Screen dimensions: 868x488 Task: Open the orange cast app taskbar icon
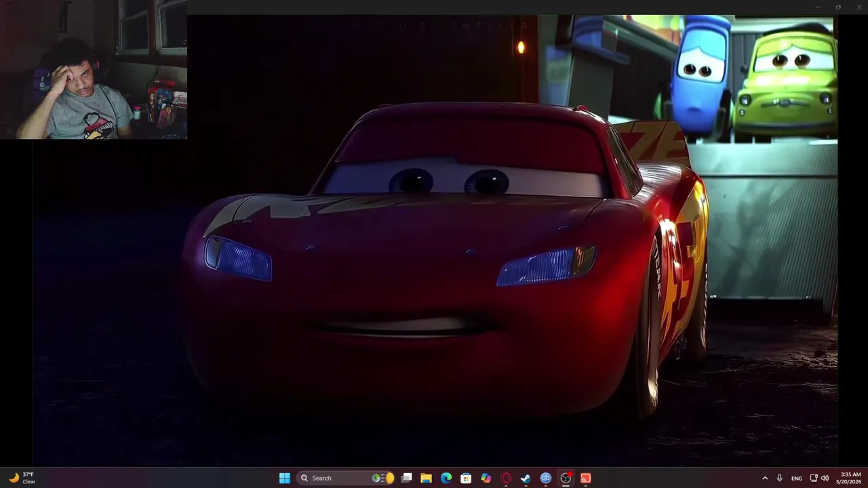[585, 478]
